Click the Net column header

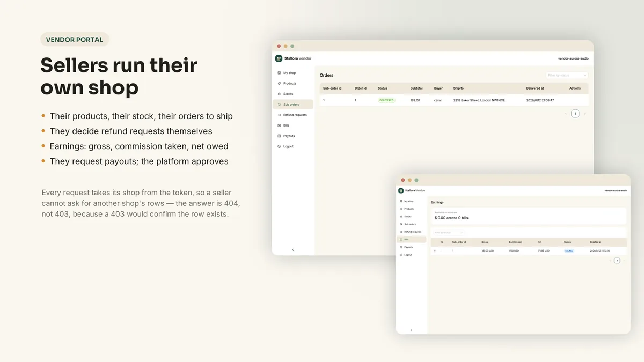coord(539,242)
